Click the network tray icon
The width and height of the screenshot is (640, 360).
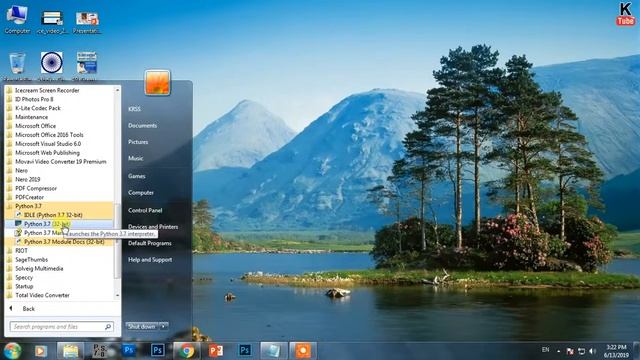pyautogui.click(x=581, y=351)
